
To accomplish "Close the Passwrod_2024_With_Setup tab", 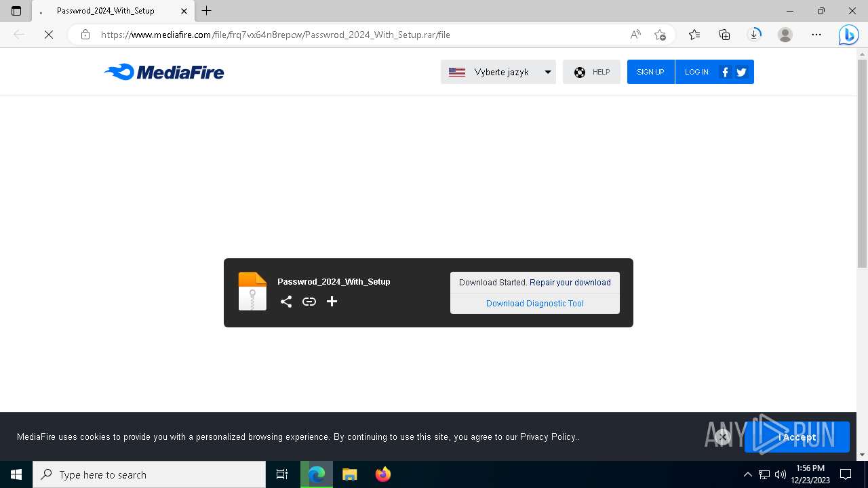I will (184, 11).
